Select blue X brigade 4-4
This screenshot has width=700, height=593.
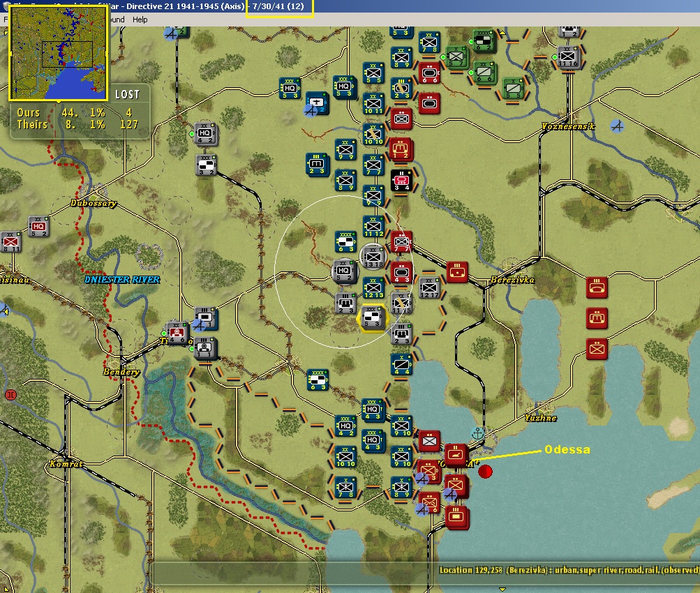coord(401,364)
